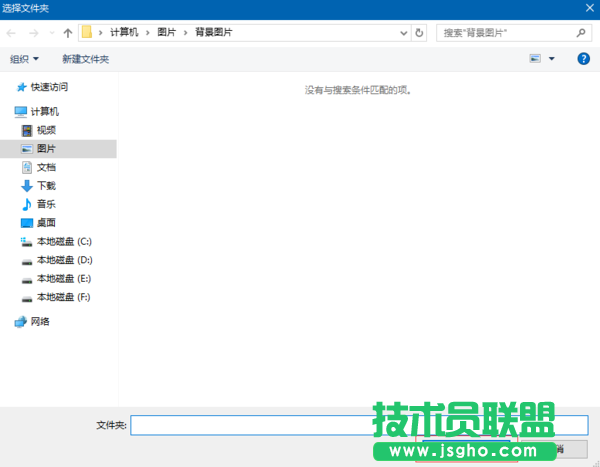Go up one folder level

(68, 33)
